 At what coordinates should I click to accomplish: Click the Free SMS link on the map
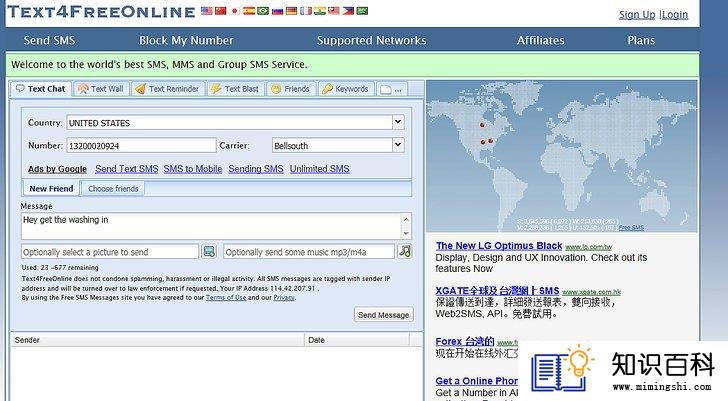[x=631, y=227]
